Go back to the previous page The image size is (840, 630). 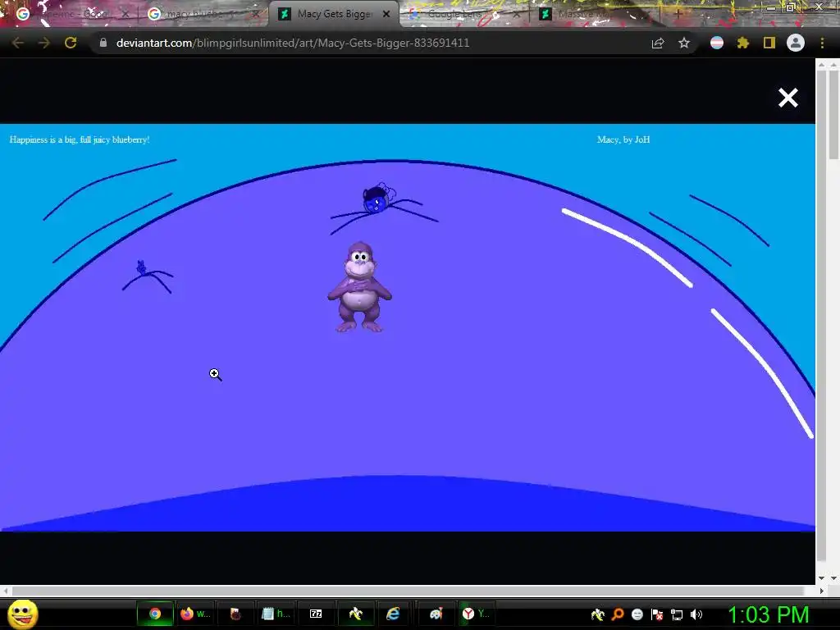pyautogui.click(x=18, y=43)
